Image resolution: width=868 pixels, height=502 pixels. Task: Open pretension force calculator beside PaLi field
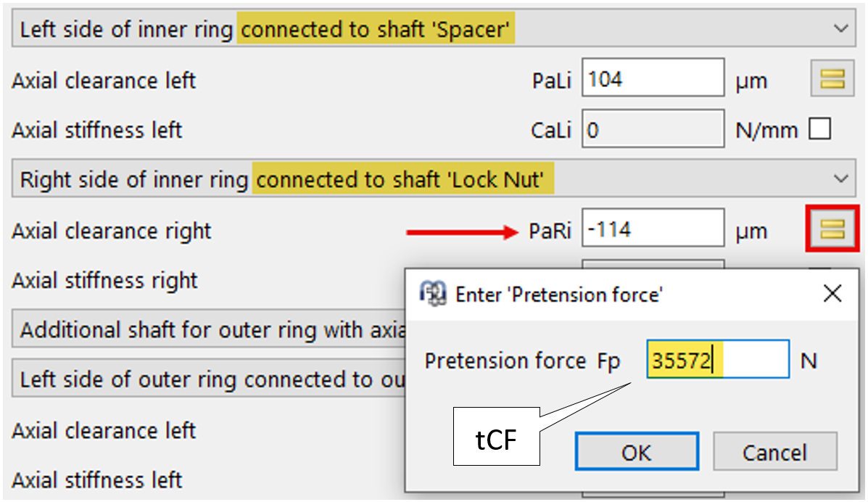832,79
